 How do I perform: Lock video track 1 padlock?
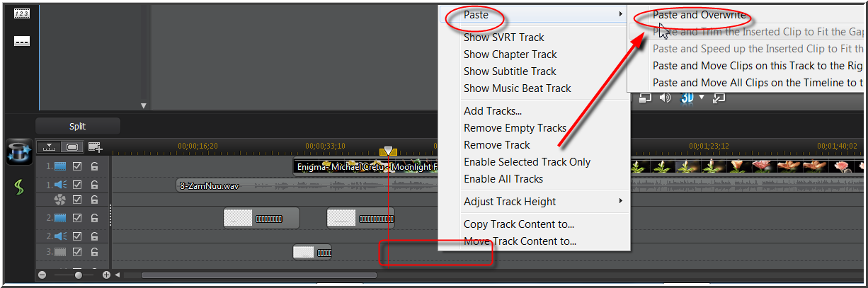tap(94, 166)
